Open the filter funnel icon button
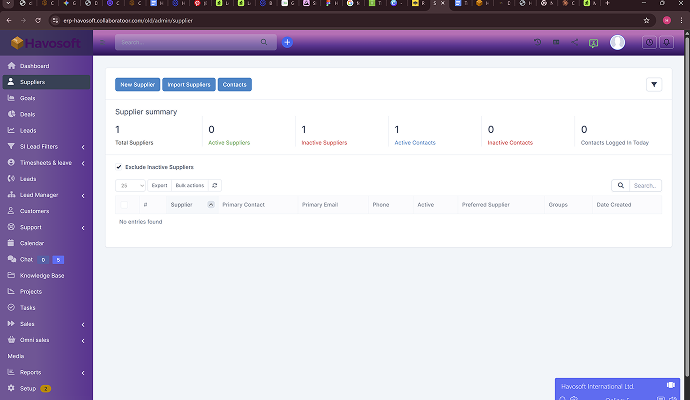The image size is (690, 400). pyautogui.click(x=654, y=85)
